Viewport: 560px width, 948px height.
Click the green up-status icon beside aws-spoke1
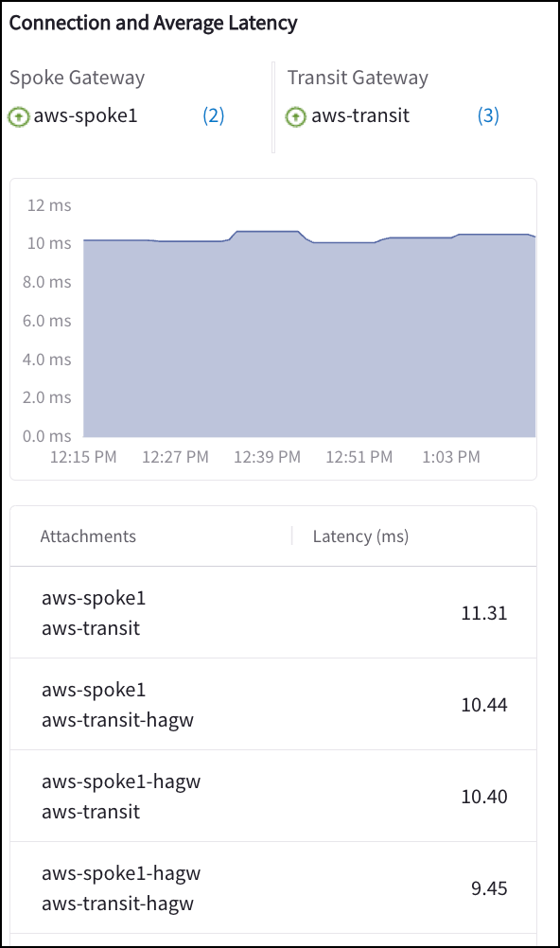19,116
